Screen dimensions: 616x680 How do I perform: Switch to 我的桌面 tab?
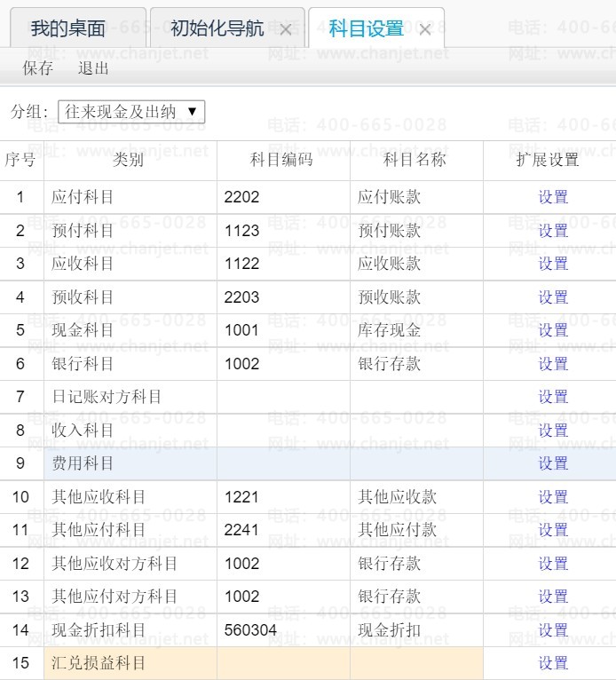[67, 28]
